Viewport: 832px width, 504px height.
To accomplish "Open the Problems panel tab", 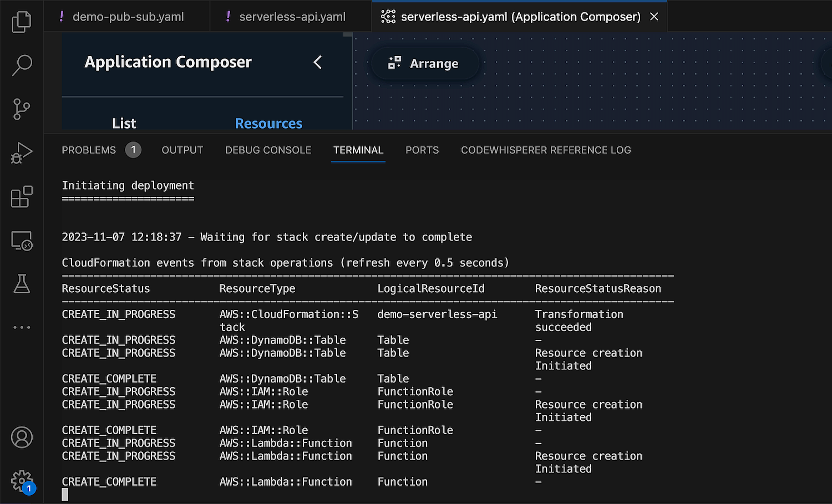I will click(x=89, y=150).
